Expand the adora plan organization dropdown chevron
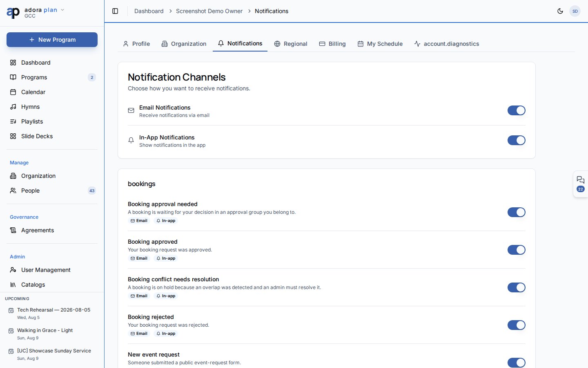 62,10
